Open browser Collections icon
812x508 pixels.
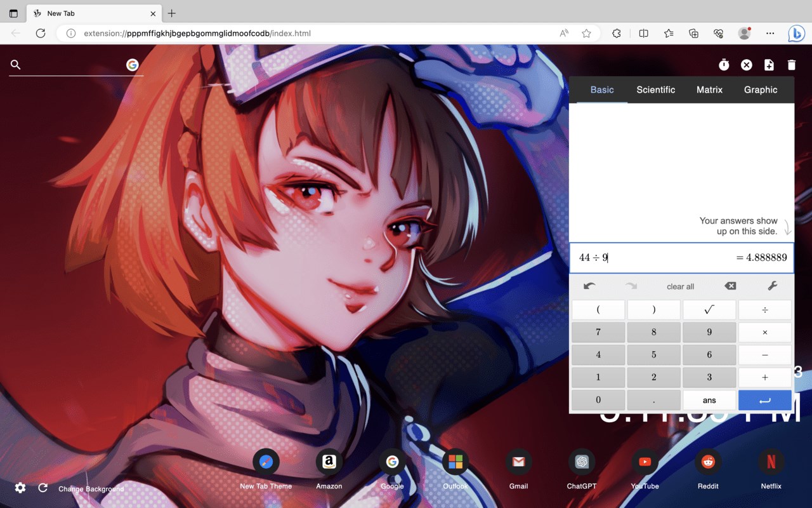pyautogui.click(x=693, y=33)
